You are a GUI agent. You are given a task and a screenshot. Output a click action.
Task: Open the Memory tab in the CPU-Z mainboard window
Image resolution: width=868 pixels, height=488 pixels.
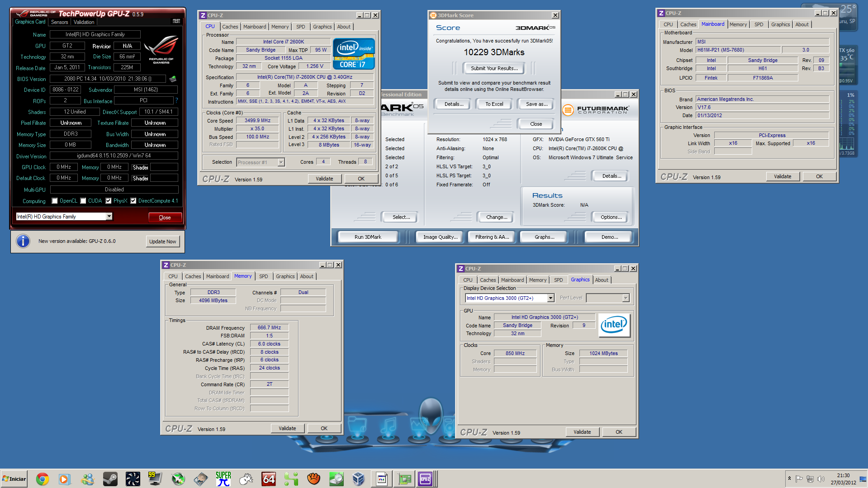pos(738,24)
